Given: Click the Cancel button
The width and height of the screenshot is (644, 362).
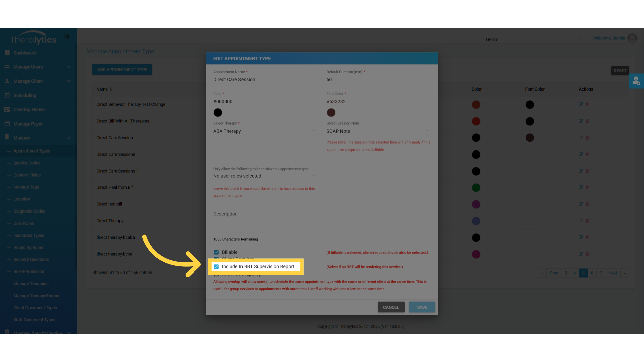Looking at the screenshot, I should coord(391,307).
